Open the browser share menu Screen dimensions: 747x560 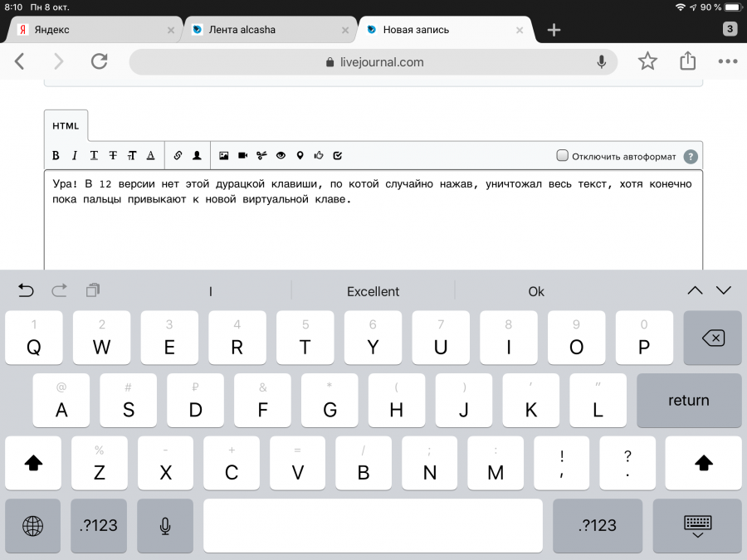coord(687,61)
